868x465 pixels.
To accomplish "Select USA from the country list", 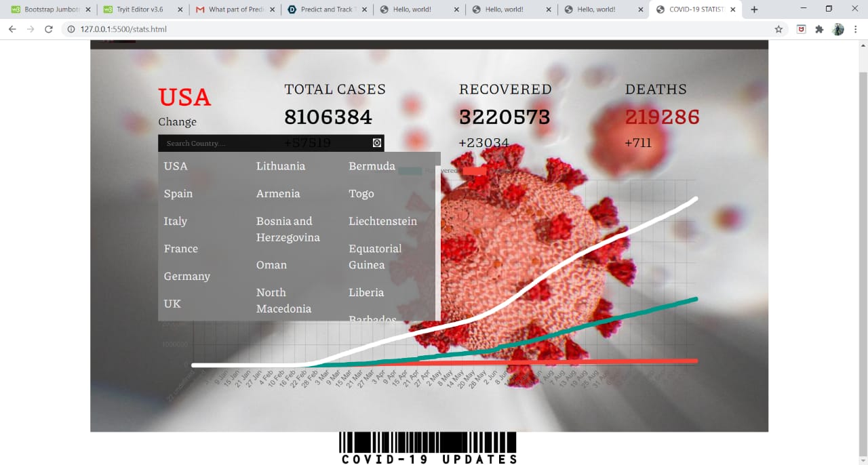I will [176, 166].
